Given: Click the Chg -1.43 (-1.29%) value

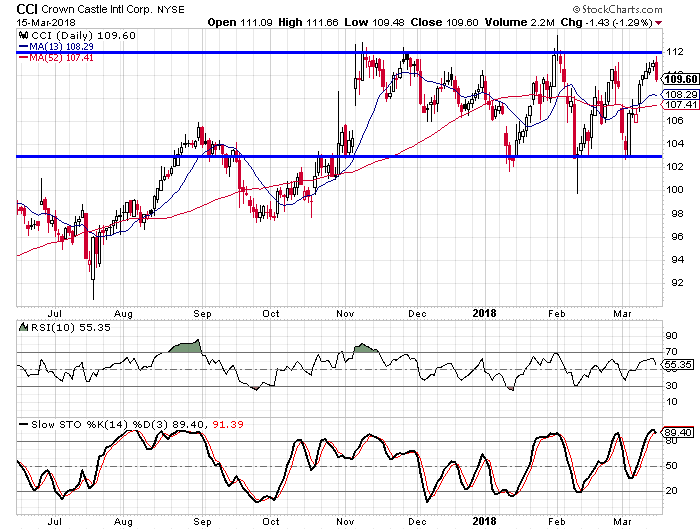Looking at the screenshot, I should (607, 22).
